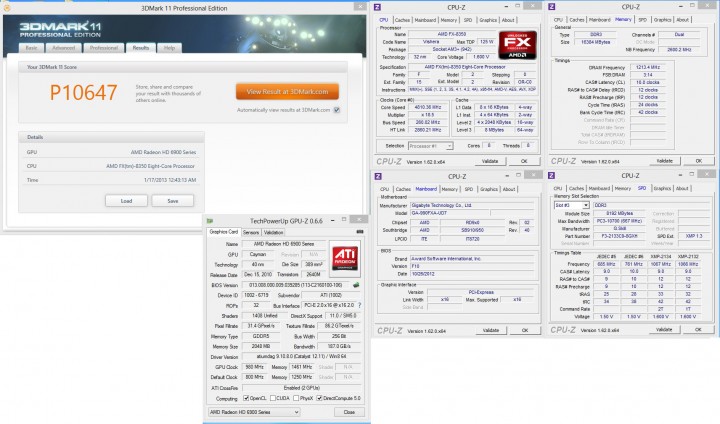Toggle the PhysX checkbox in GPU-Z
The width and height of the screenshot is (720, 424).
[x=296, y=398]
